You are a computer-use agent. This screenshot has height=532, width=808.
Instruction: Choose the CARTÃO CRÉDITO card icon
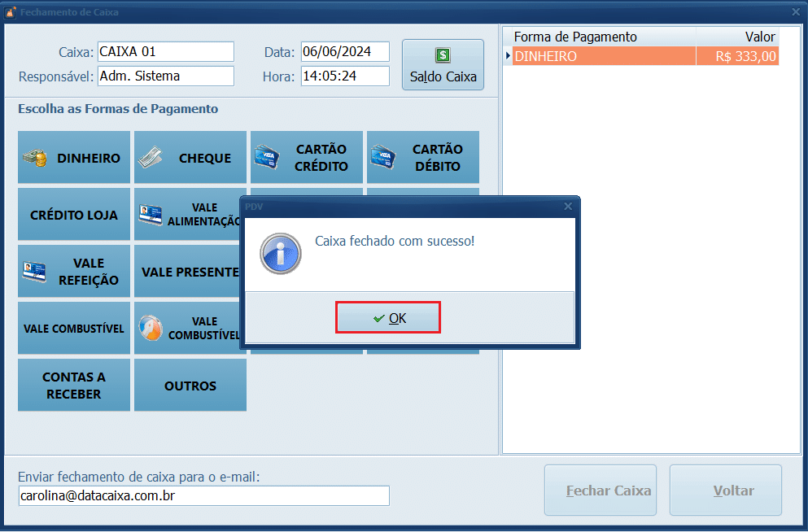point(267,155)
